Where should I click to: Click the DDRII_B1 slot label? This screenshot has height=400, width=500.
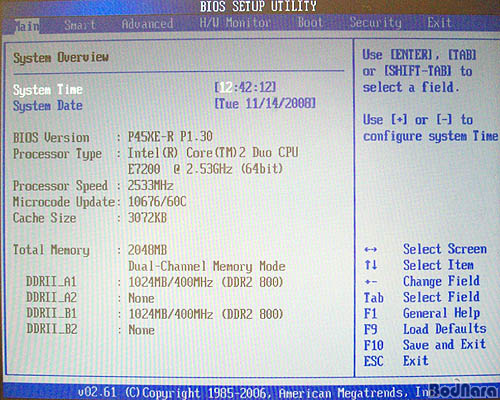pyautogui.click(x=51, y=313)
